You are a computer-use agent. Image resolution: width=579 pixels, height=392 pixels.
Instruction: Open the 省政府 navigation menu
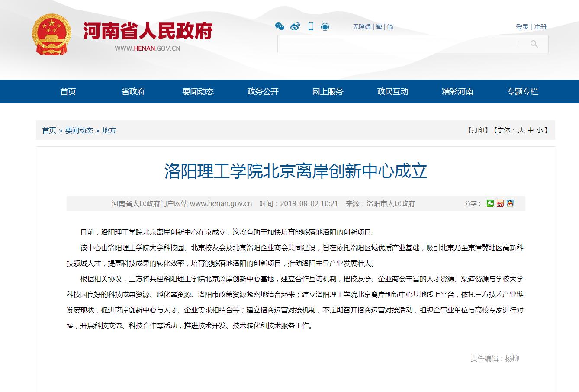133,92
